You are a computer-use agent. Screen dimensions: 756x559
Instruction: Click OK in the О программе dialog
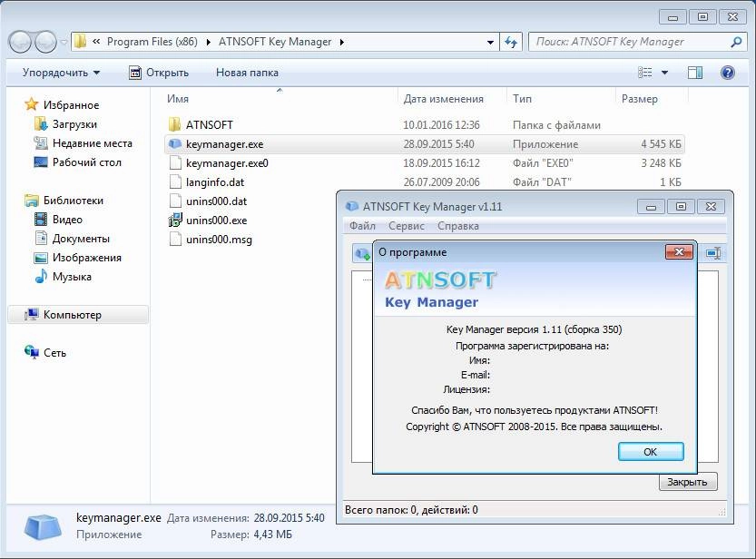click(651, 452)
